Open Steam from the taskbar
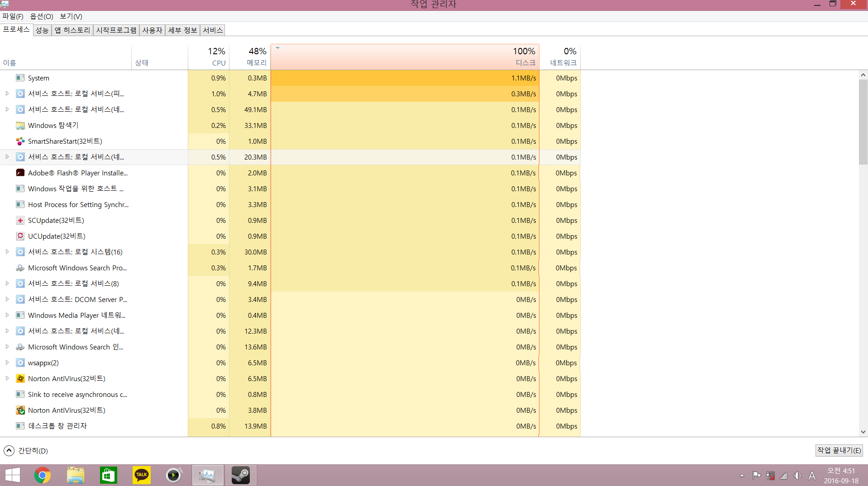 [x=240, y=475]
